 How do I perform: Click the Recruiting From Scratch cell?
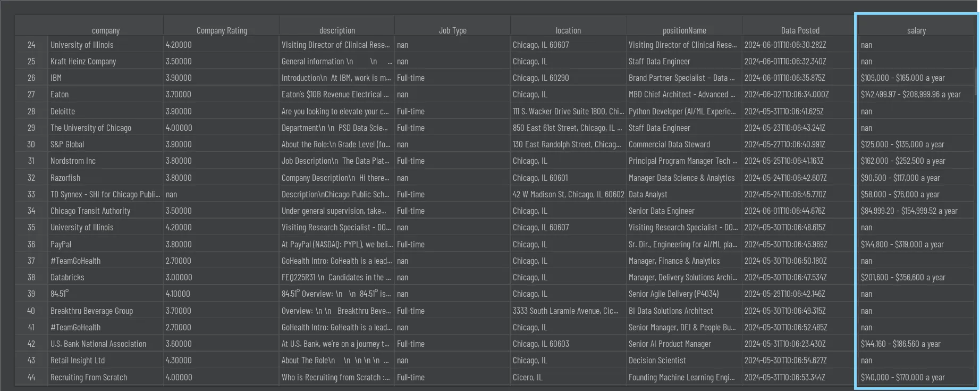coord(105,377)
